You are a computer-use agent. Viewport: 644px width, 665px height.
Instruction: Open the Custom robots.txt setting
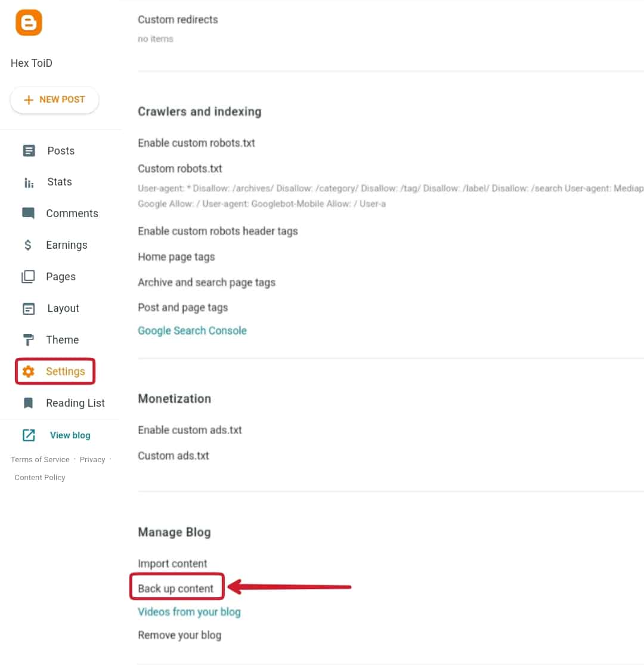(x=179, y=169)
